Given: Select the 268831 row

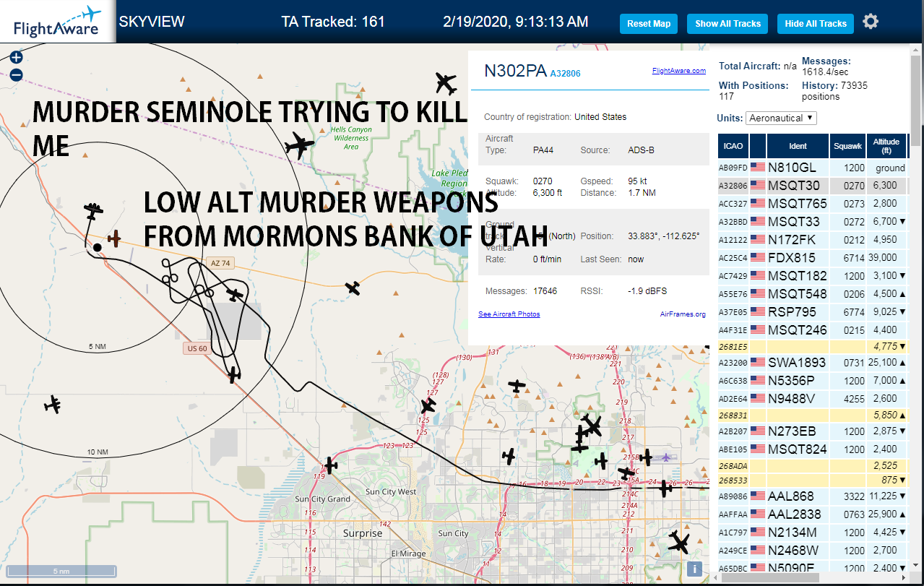Looking at the screenshot, I should pos(812,415).
